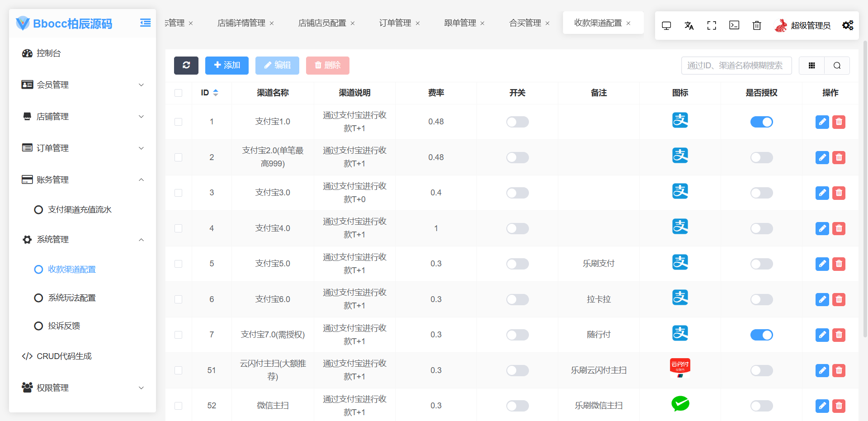The width and height of the screenshot is (868, 421).
Task: Focus the channel name search field
Action: point(736,66)
